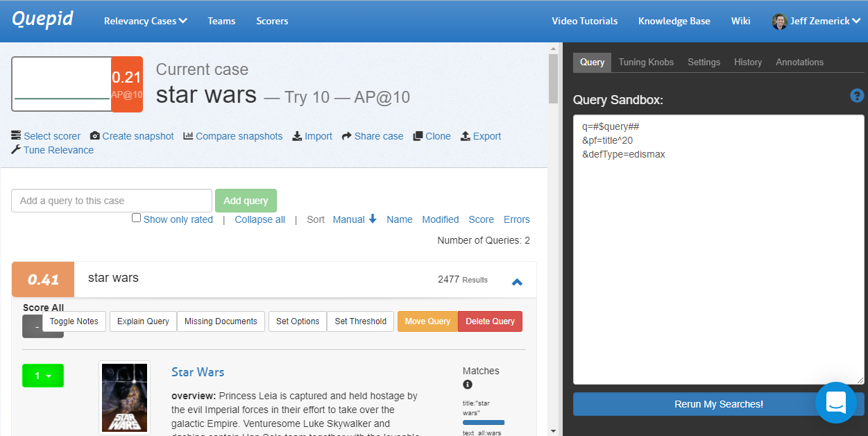Click the Clone copy icon
Image resolution: width=868 pixels, height=436 pixels.
coord(418,136)
